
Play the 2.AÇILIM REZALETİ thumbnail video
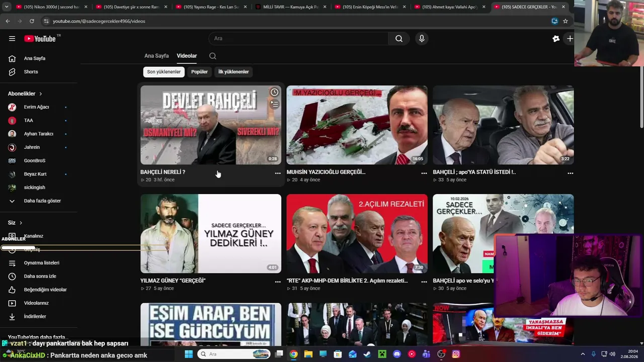tap(357, 234)
